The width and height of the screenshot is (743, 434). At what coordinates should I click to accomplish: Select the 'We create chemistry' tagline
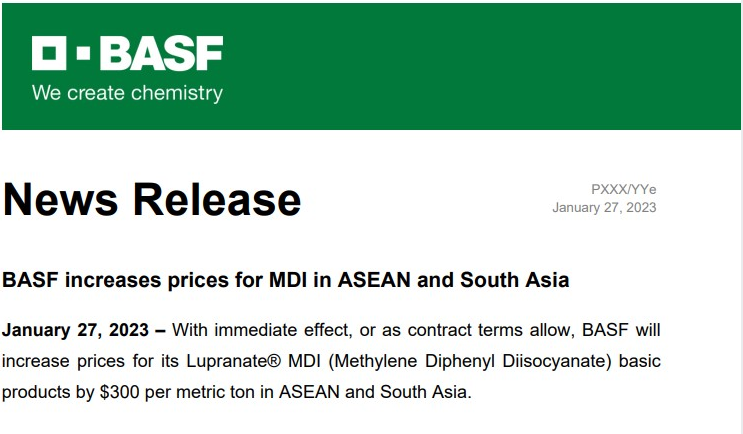[127, 93]
